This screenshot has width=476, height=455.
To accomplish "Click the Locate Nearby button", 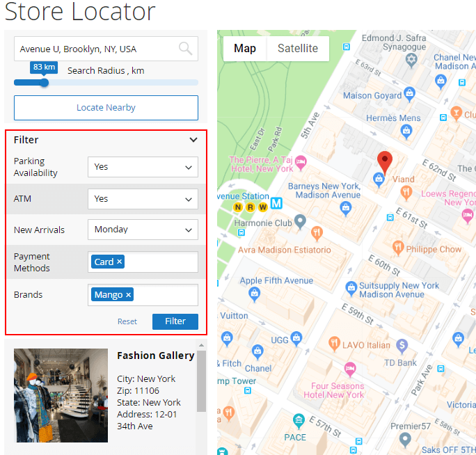I will tap(106, 108).
